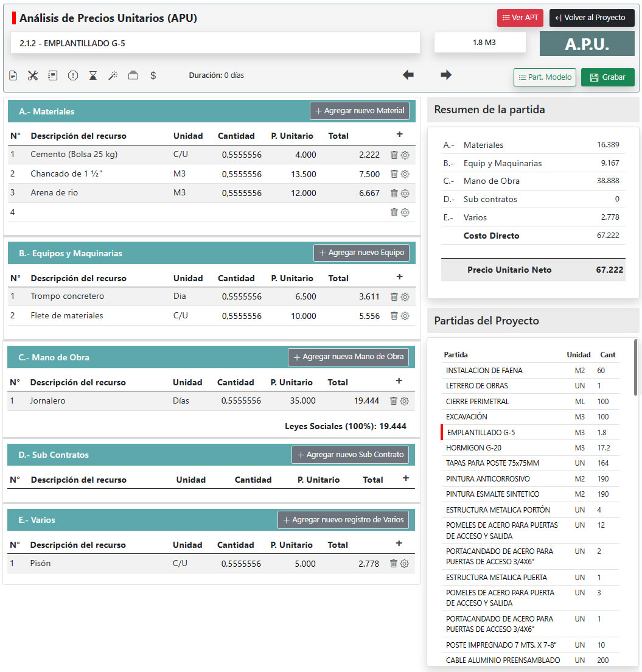Open settings gear for Pisón row
Image resolution: width=642 pixels, height=672 pixels.
point(405,564)
